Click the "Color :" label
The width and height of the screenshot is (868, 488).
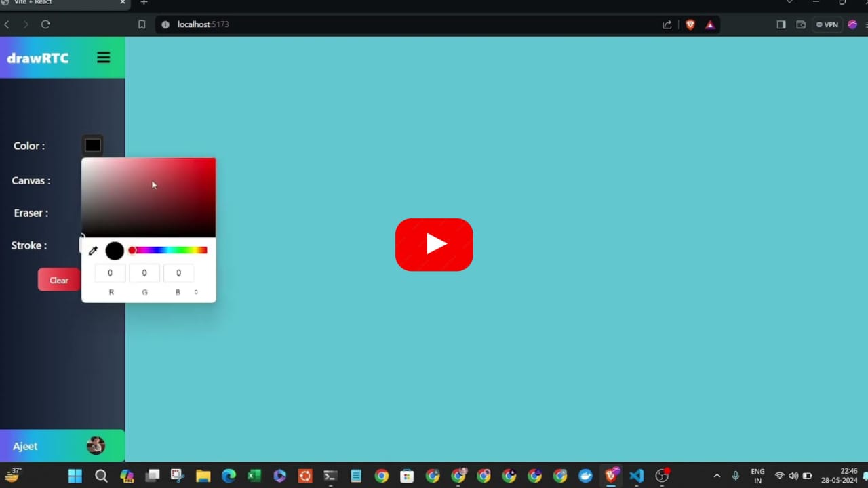tap(29, 146)
